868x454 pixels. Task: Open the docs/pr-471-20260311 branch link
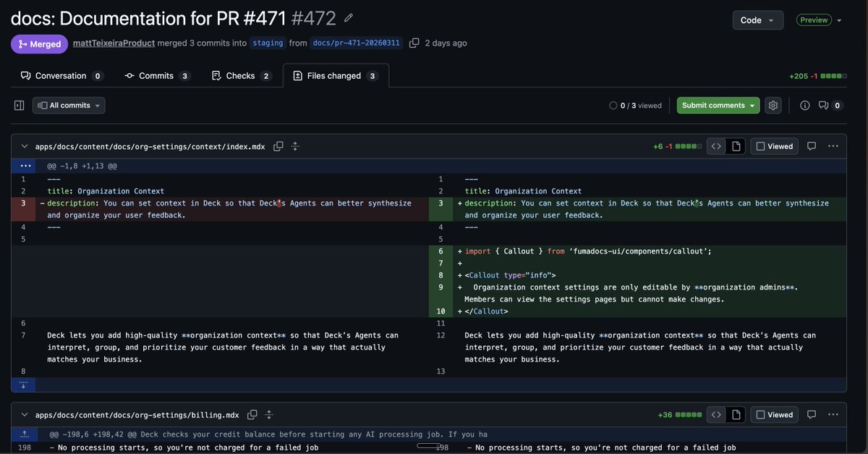[356, 43]
